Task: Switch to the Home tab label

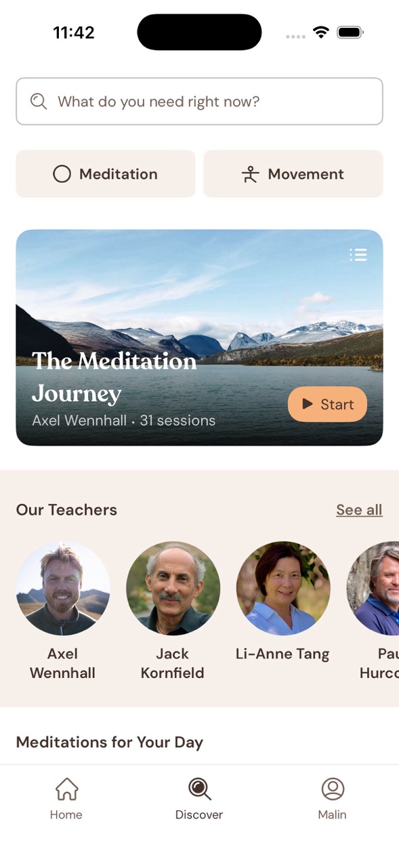Action: pos(66,815)
